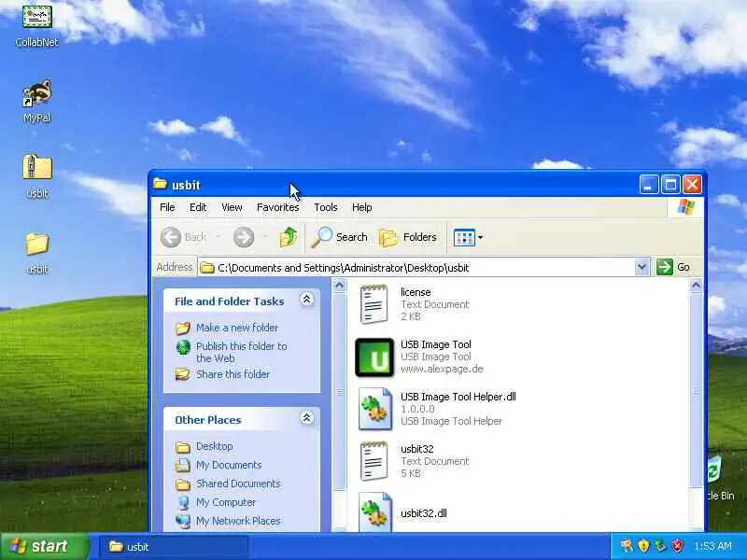Screen dimensions: 747x560
Task: Open My Computer in Other Places
Action: click(x=226, y=502)
